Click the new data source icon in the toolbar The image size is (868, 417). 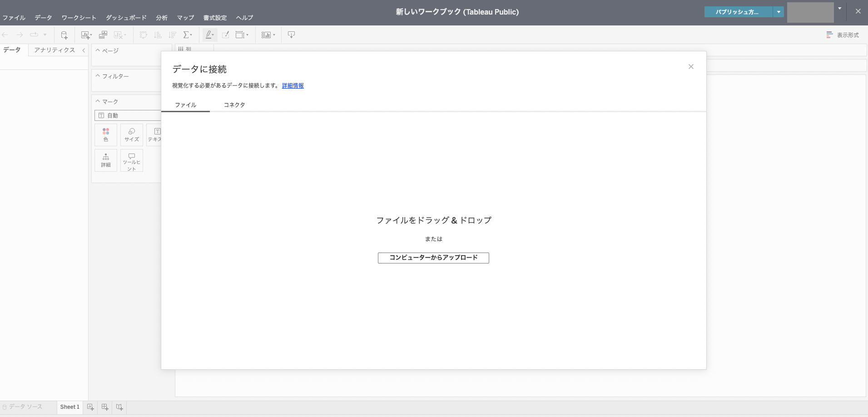pos(64,35)
